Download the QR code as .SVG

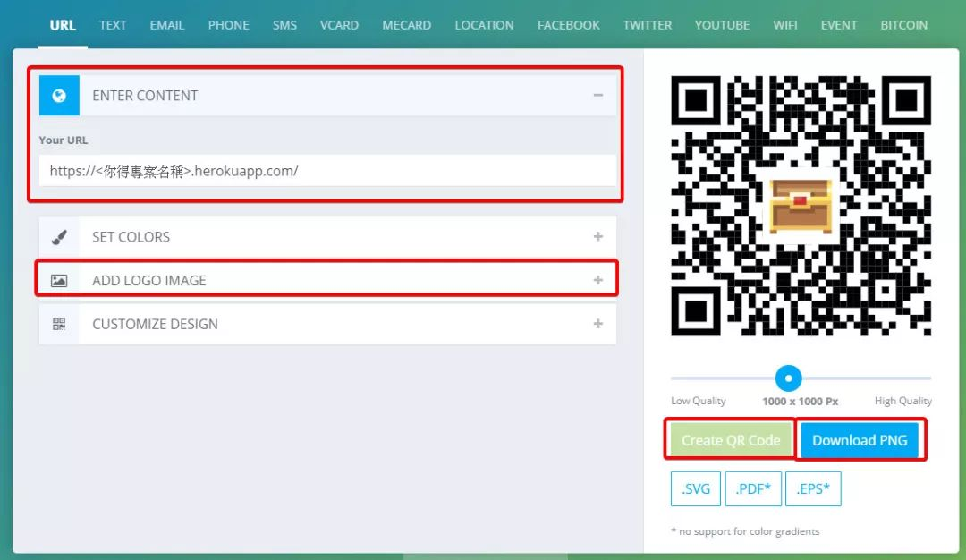click(696, 489)
